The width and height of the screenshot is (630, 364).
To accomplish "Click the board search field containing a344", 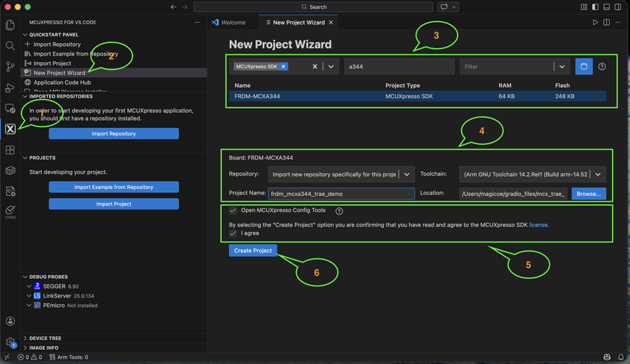I will click(399, 67).
